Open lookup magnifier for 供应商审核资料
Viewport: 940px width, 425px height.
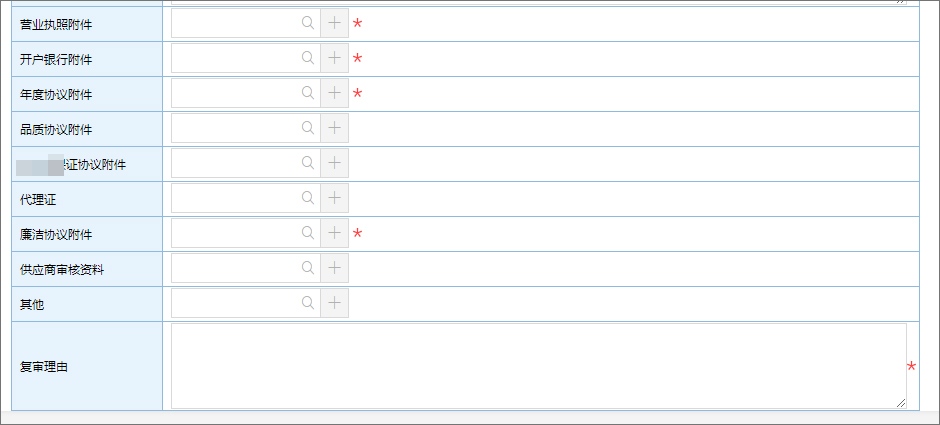(308, 268)
